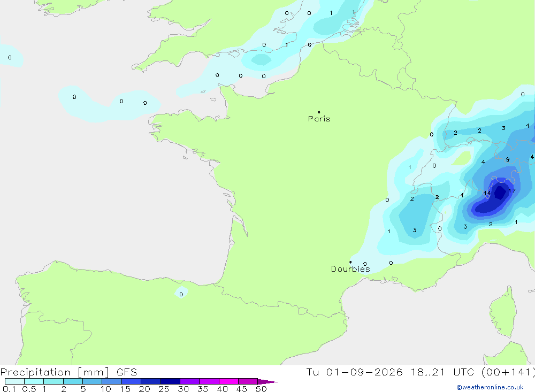
Task: Select the 9 mm precipitation value
Action: click(x=508, y=159)
